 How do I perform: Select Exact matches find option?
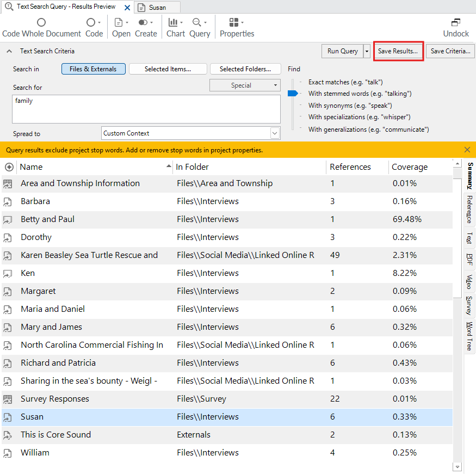click(x=345, y=82)
